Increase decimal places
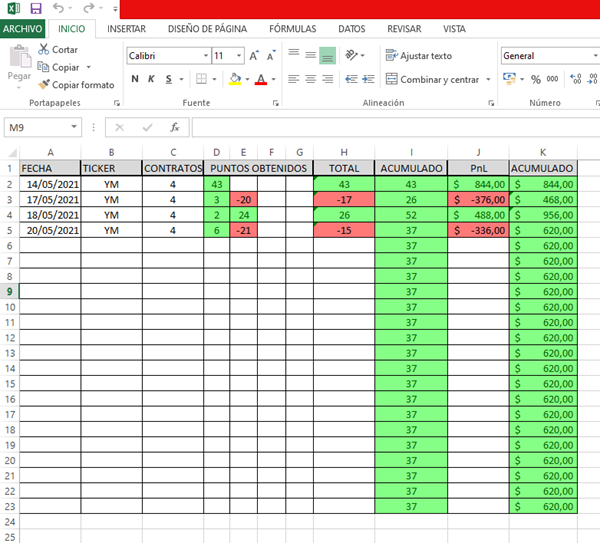600x543 pixels. [576, 79]
